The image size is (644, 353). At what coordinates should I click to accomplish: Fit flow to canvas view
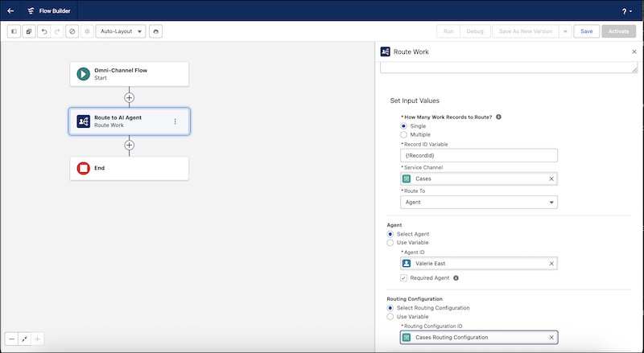pyautogui.click(x=25, y=339)
